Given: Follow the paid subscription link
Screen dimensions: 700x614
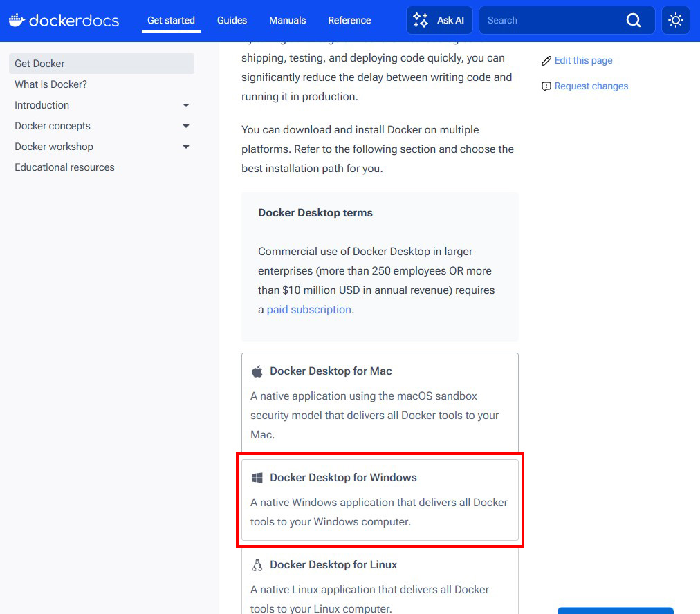Looking at the screenshot, I should tap(308, 309).
